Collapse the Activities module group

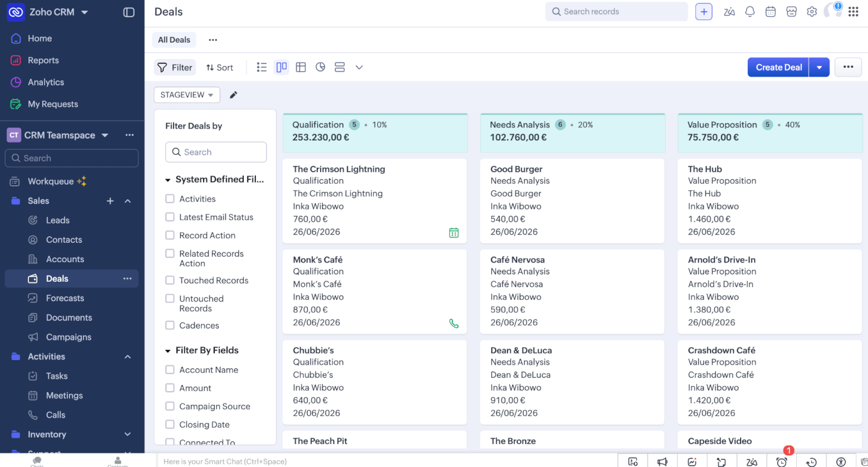tap(127, 357)
